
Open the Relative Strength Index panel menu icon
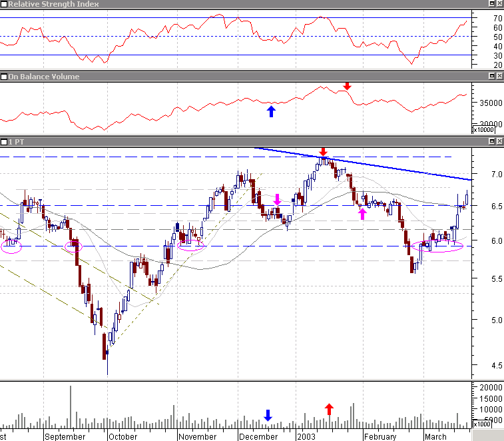4,4
